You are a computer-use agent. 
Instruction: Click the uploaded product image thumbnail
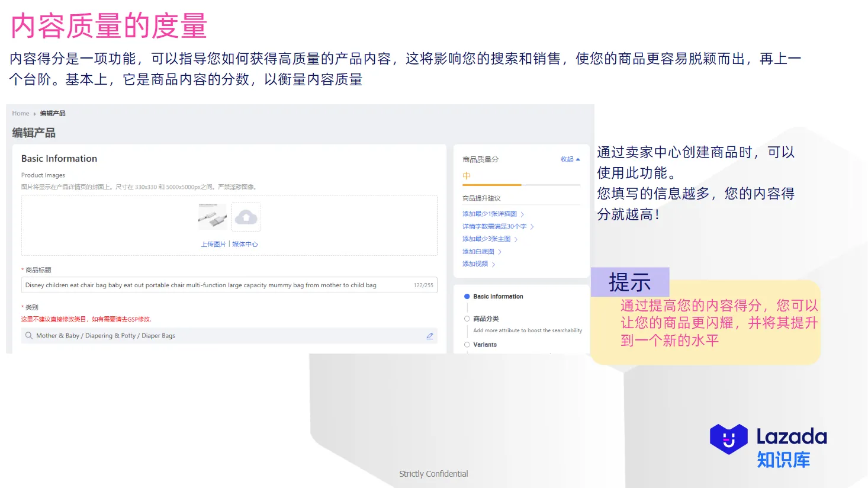point(213,217)
